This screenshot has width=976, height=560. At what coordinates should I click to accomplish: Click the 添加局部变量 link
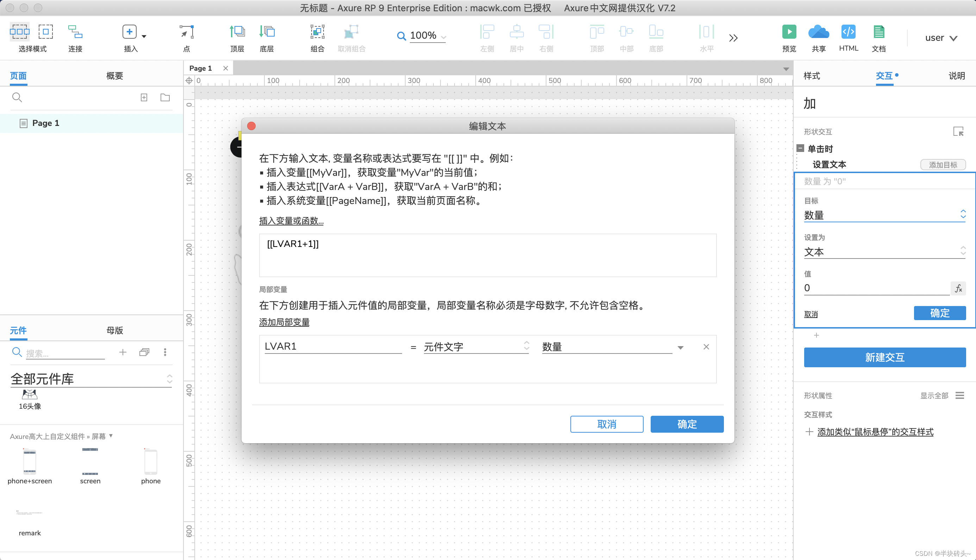coord(284,322)
